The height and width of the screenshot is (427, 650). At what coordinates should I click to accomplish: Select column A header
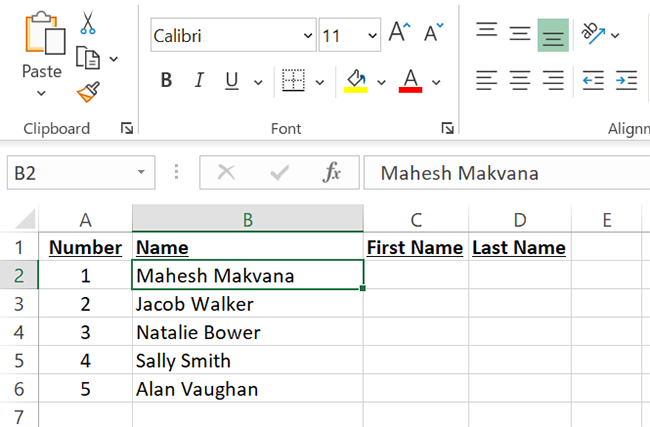(x=85, y=219)
